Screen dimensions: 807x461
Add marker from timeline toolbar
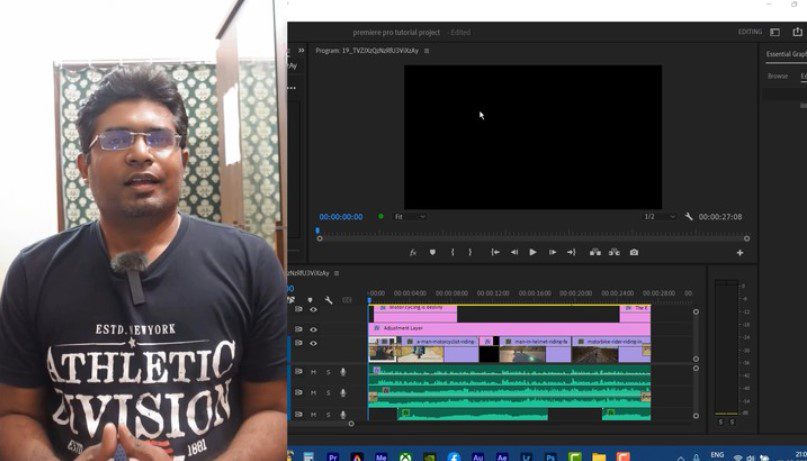pos(310,300)
